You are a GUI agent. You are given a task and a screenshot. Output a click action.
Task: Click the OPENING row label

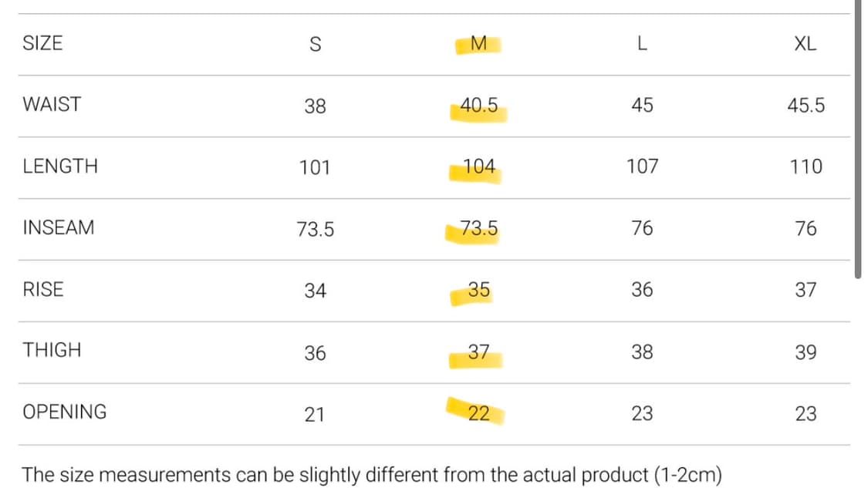(65, 412)
